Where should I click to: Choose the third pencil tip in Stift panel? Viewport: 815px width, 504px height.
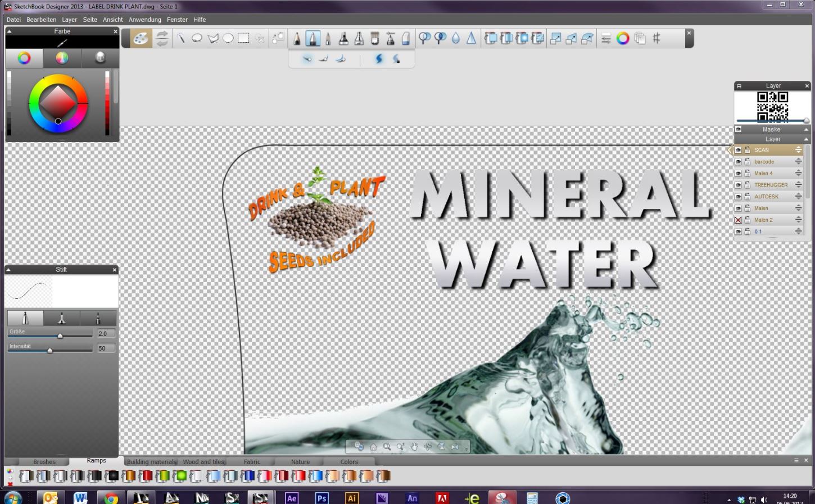pyautogui.click(x=98, y=319)
